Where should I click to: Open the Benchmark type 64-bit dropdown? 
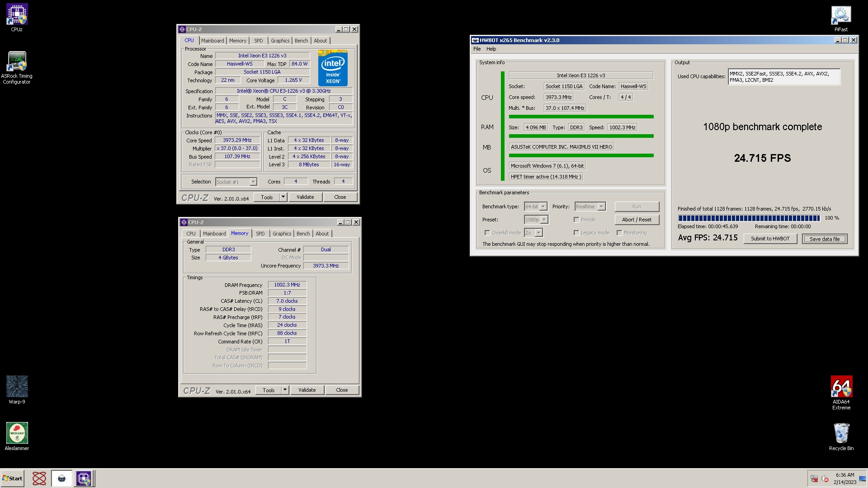[x=536, y=206]
